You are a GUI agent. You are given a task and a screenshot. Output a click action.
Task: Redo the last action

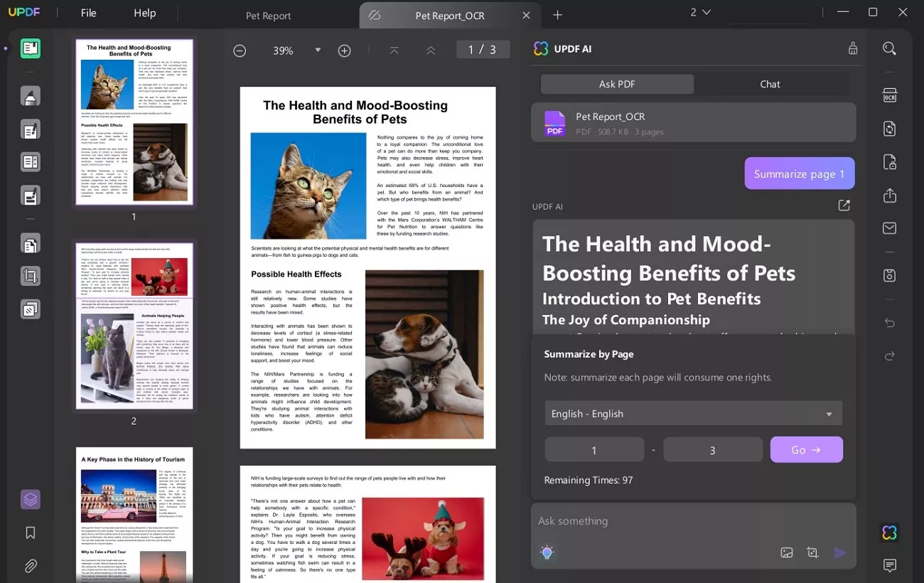(x=889, y=355)
